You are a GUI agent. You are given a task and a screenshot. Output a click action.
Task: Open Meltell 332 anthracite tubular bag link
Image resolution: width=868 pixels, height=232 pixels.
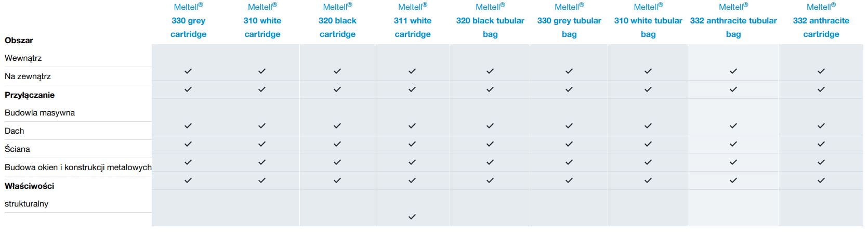point(733,21)
